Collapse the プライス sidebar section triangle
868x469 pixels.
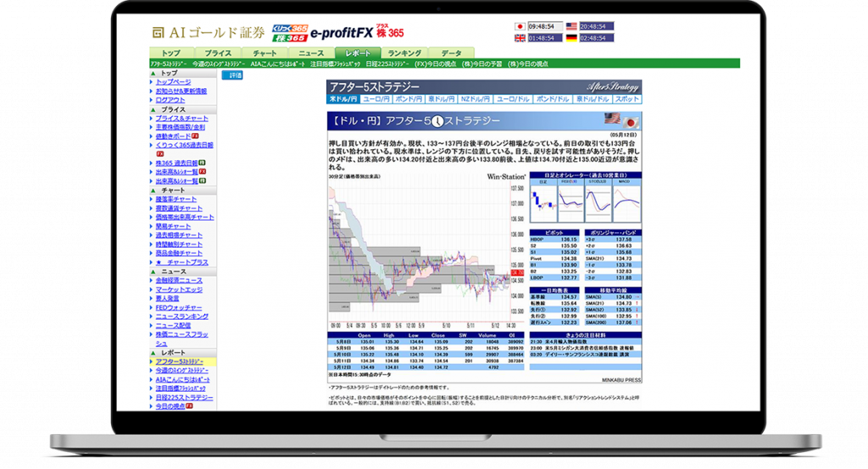pyautogui.click(x=153, y=109)
